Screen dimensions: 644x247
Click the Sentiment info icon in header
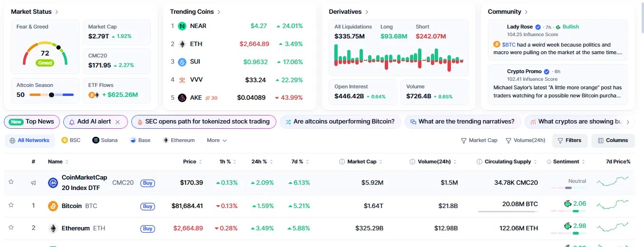coord(549,162)
